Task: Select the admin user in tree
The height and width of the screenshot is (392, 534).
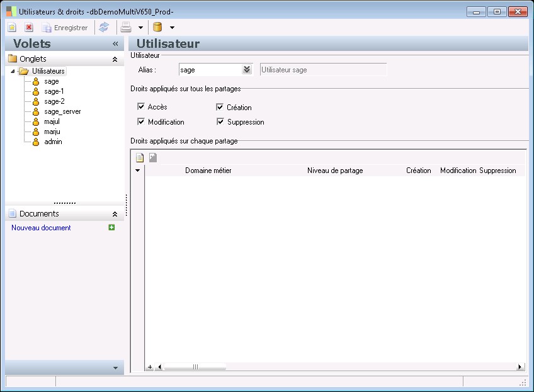Action: click(53, 142)
